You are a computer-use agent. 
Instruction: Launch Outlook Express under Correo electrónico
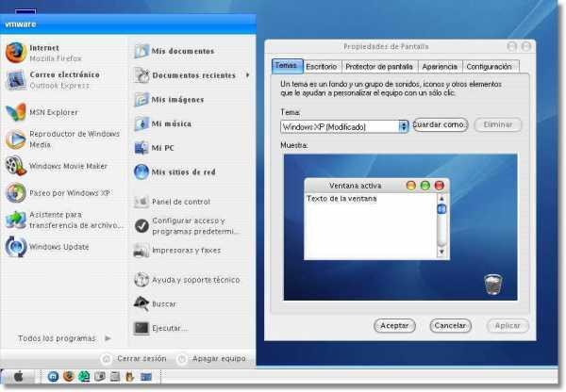tap(53, 80)
